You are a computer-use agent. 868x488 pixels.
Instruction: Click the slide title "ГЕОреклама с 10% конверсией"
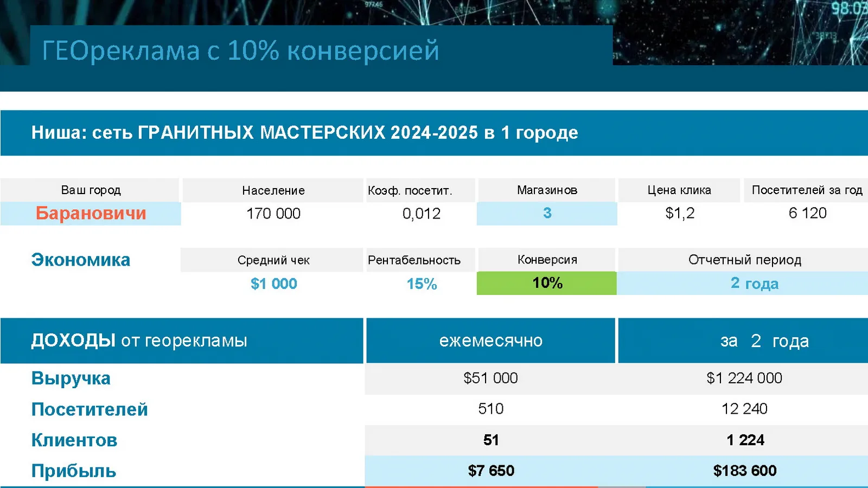tap(240, 50)
